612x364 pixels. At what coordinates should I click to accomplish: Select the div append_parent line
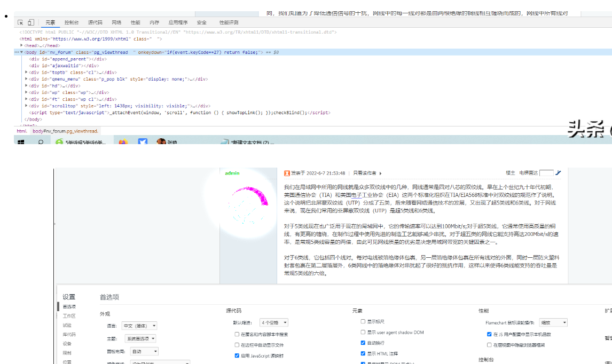(68, 59)
